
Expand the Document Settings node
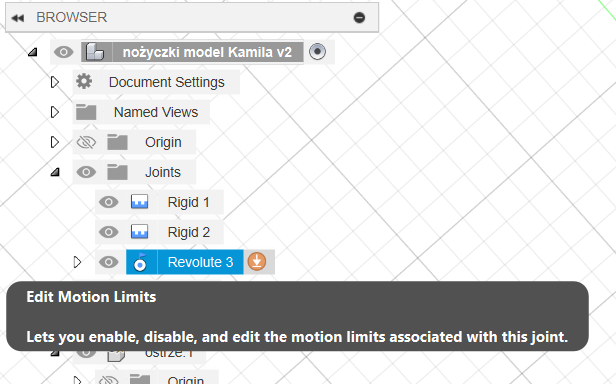pos(55,82)
